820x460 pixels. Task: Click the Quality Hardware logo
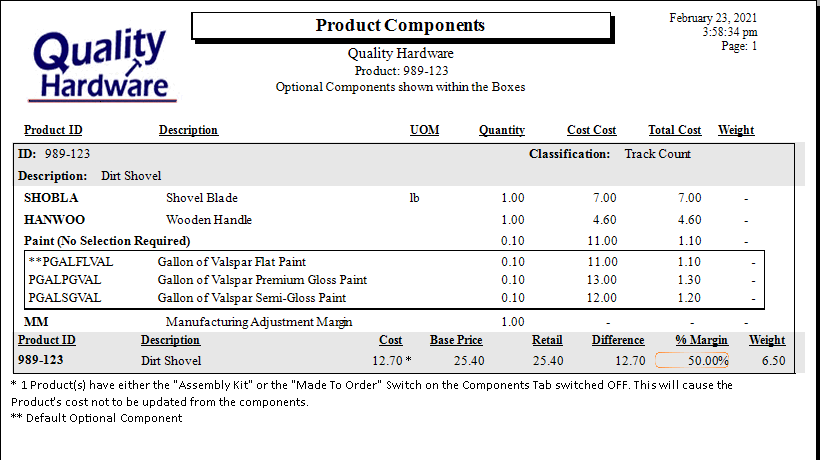(x=102, y=65)
